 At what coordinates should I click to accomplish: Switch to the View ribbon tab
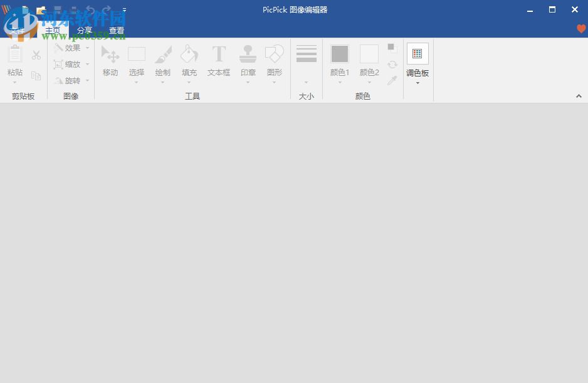pos(117,29)
